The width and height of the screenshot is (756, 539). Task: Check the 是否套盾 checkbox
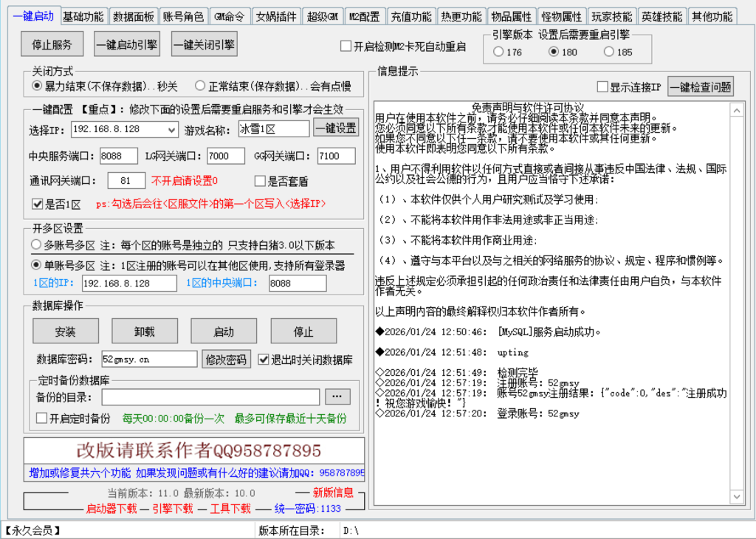point(261,181)
